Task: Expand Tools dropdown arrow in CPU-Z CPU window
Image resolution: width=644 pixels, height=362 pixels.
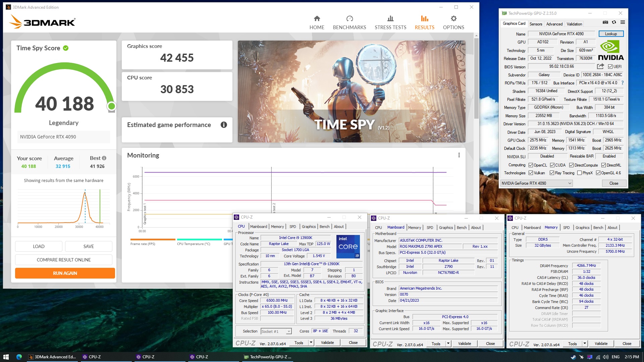Action: pyautogui.click(x=311, y=343)
